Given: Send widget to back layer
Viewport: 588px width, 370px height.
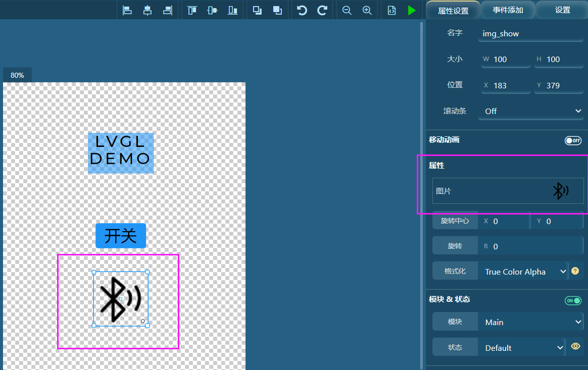Looking at the screenshot, I should click(x=277, y=10).
